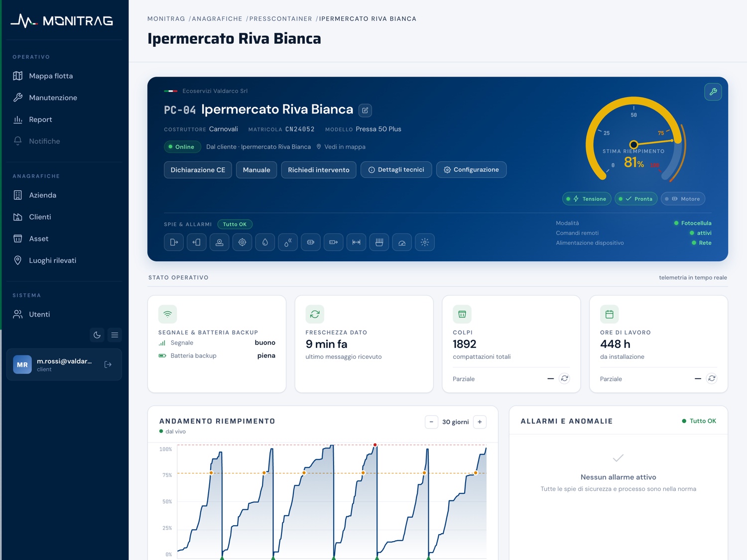Edit the Ipermercato Riva Bianca name with pencil icon
This screenshot has height=560, width=747.
pyautogui.click(x=365, y=111)
